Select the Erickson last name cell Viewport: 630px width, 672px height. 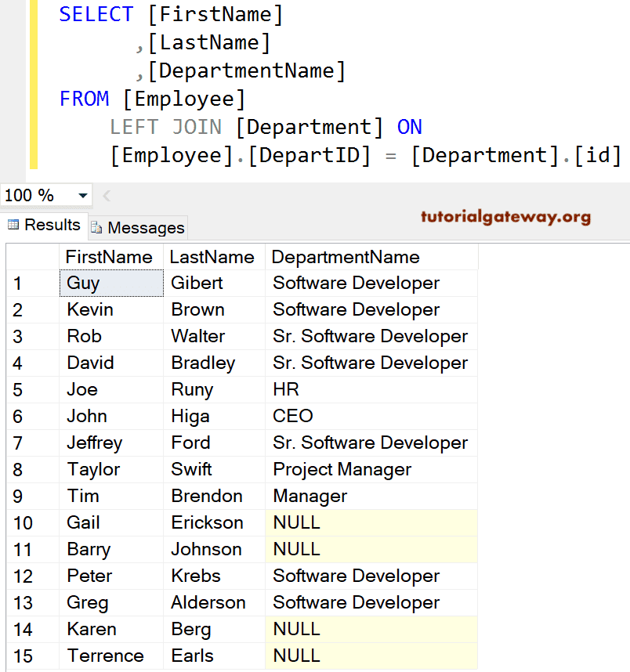click(214, 523)
